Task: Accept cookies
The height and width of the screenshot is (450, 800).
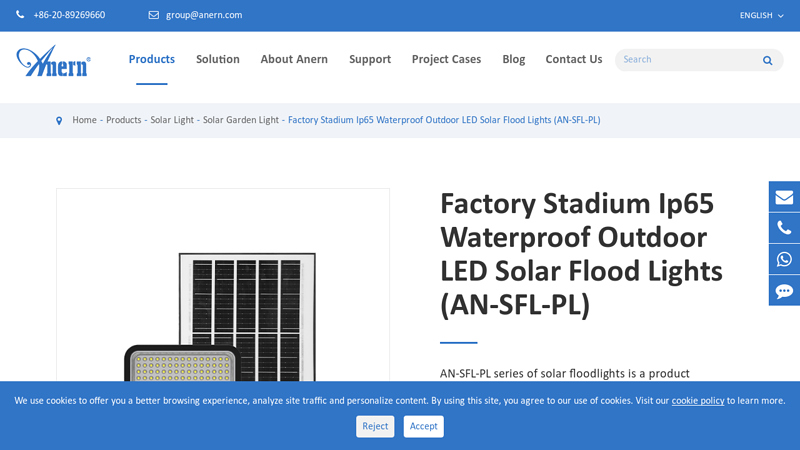Action: [423, 426]
